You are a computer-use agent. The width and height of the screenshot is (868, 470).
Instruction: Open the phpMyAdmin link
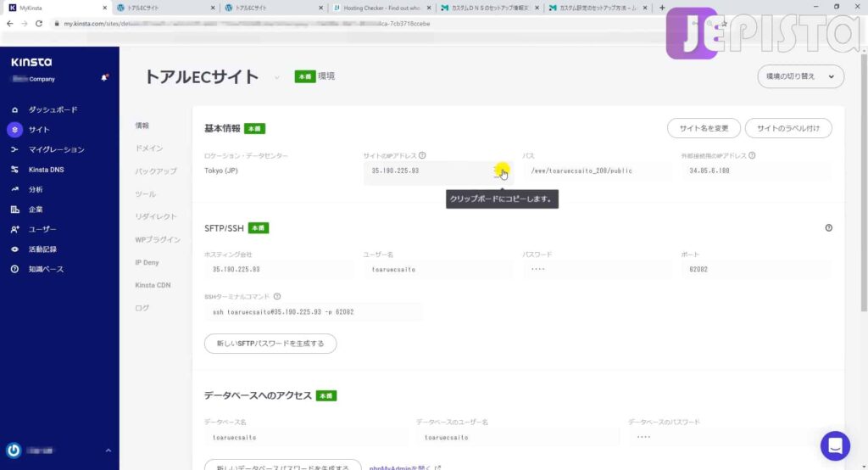click(x=405, y=467)
